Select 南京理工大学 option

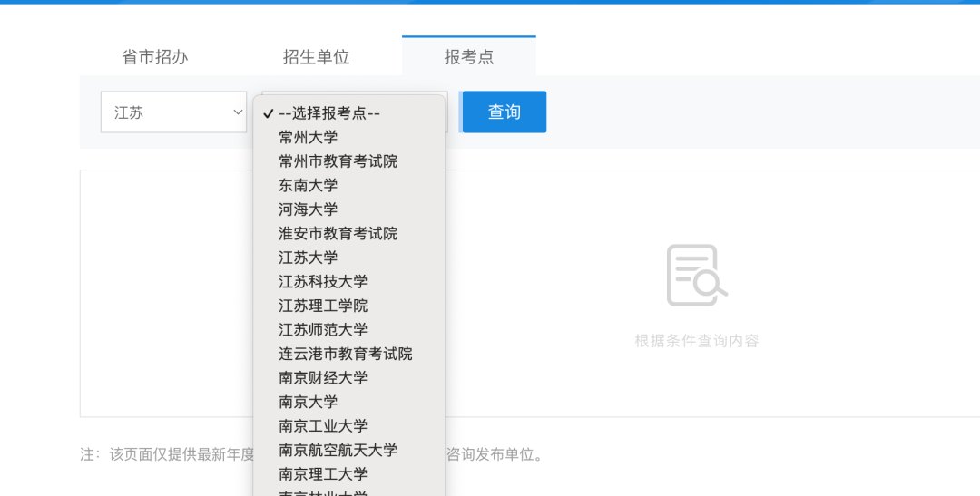tap(349, 474)
